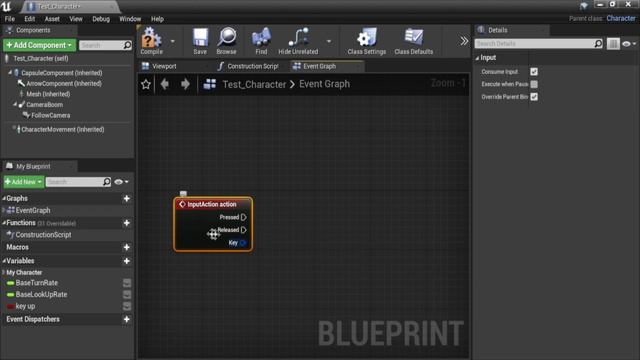Image resolution: width=640 pixels, height=360 pixels.
Task: Select the ConstructionScript function
Action: click(x=43, y=235)
